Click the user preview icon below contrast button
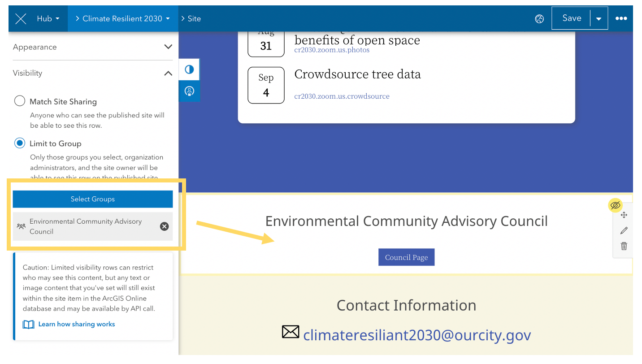This screenshot has height=364, width=642. pyautogui.click(x=189, y=91)
